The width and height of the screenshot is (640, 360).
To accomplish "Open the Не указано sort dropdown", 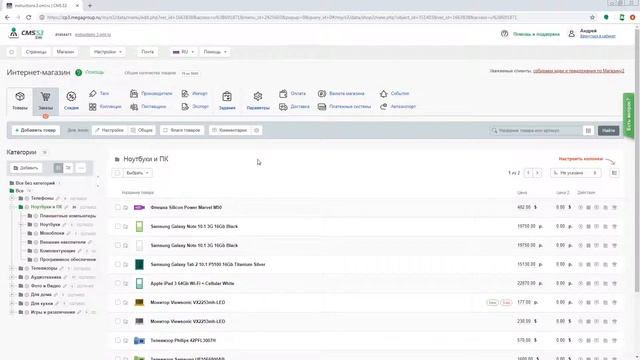I will click(x=576, y=173).
